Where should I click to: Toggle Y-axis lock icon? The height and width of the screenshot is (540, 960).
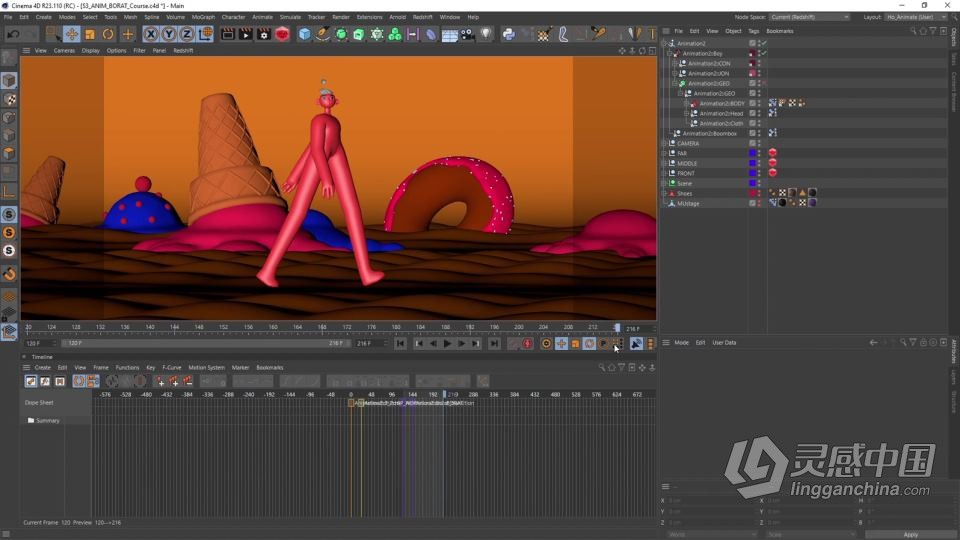point(168,34)
